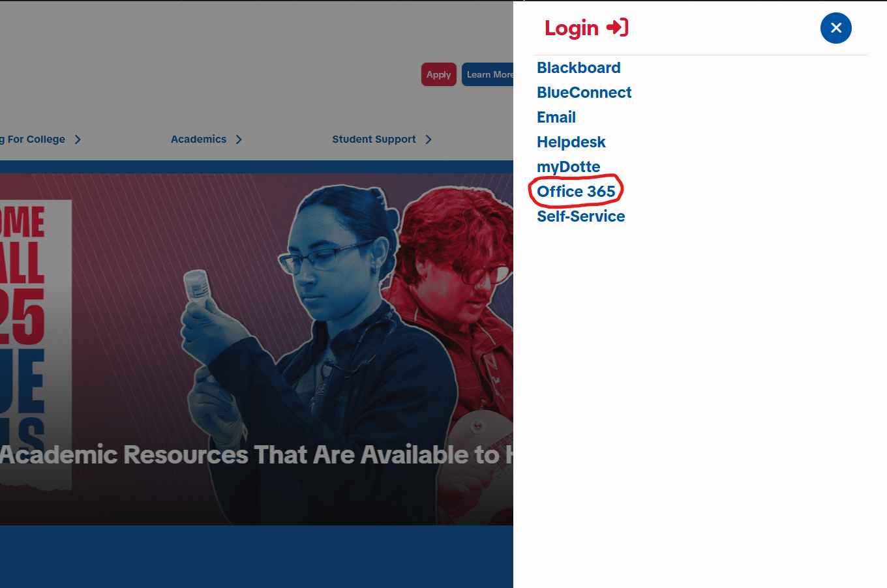Click the red Apply button
Screen dimensions: 887x588
[x=438, y=74]
